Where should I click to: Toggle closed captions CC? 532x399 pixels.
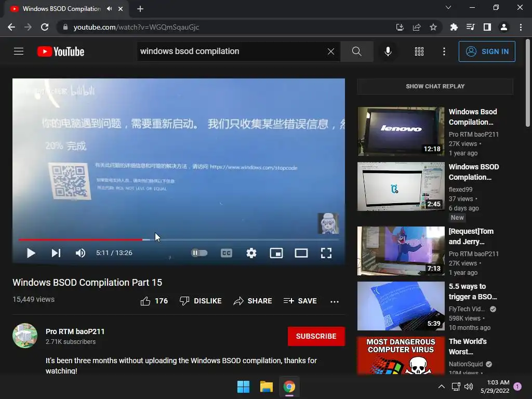click(227, 253)
